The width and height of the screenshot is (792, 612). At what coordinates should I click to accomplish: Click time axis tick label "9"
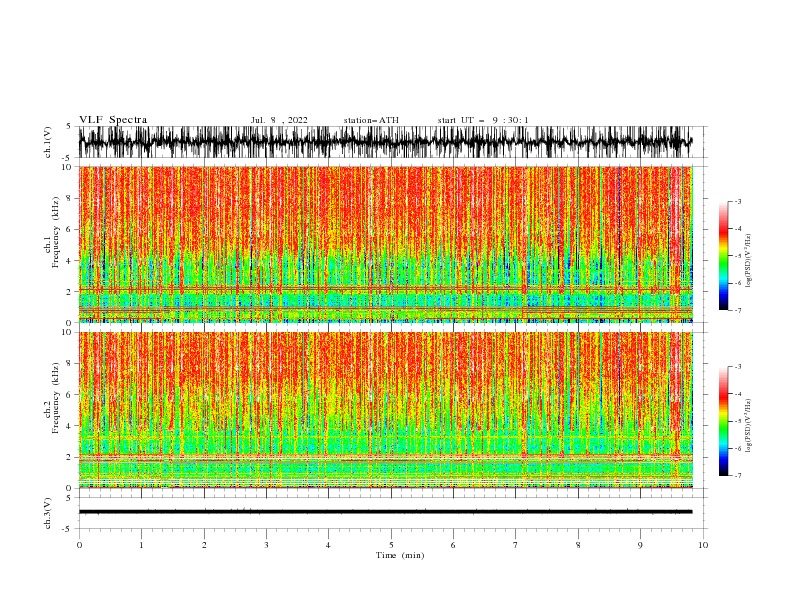(x=640, y=545)
